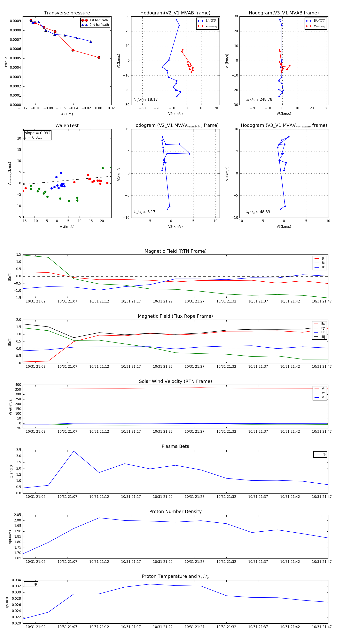Click the "400" tick on Solar Wind Velocity axis

[18, 385]
